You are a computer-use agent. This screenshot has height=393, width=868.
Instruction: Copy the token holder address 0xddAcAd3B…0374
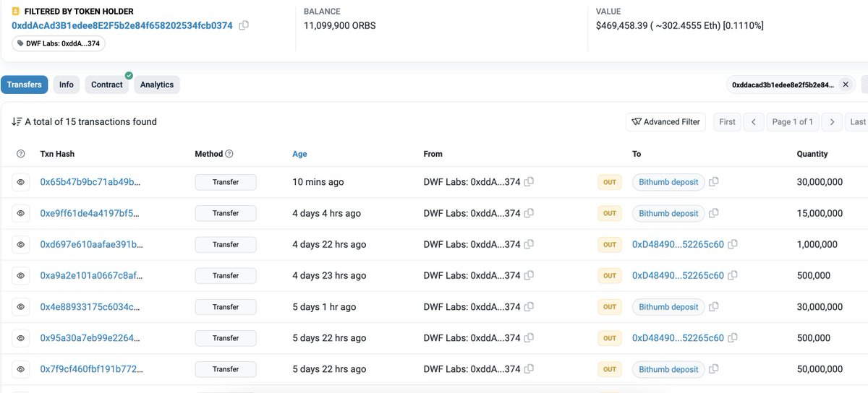click(x=244, y=25)
